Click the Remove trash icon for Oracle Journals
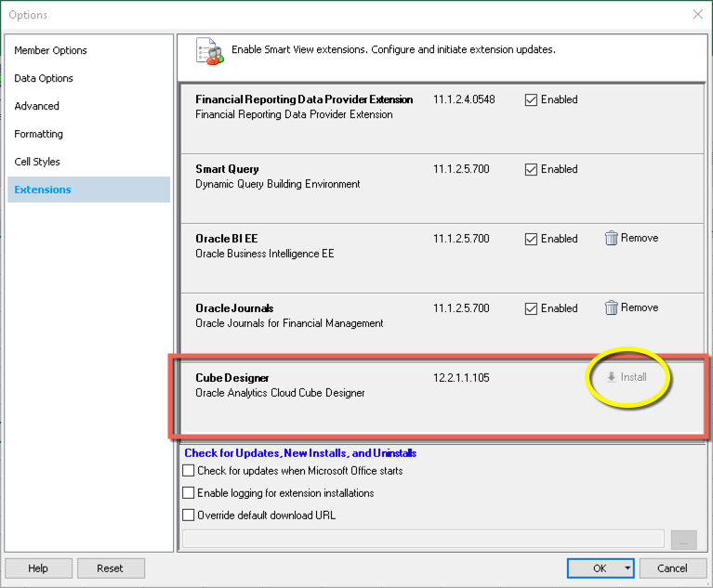This screenshot has height=588, width=713. point(611,308)
